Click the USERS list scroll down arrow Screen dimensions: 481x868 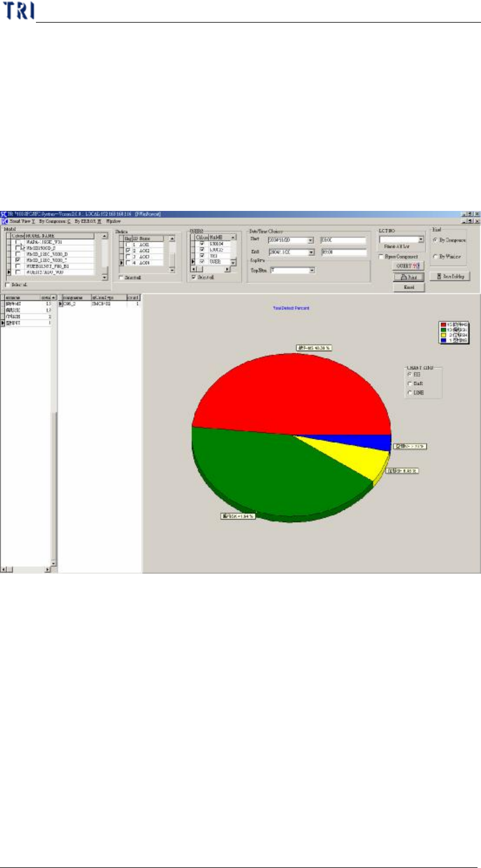tap(234, 263)
